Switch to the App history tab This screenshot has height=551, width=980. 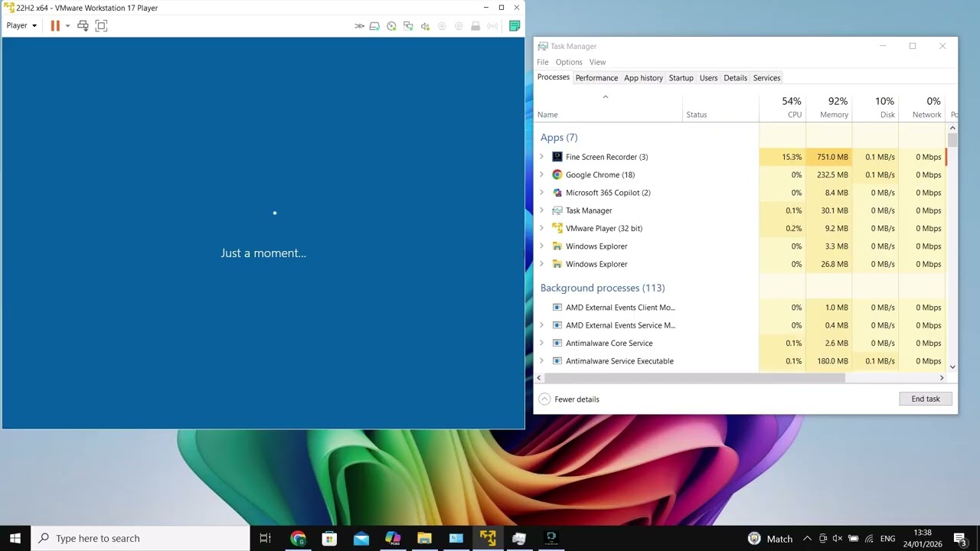click(x=643, y=78)
